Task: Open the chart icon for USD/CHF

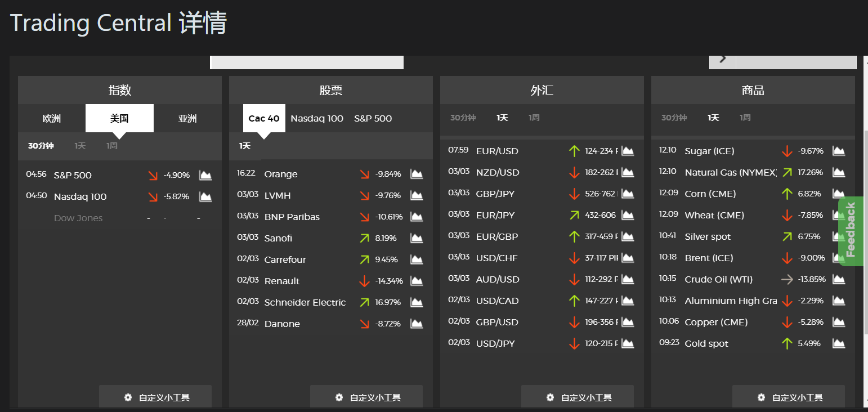Action: coord(628,258)
